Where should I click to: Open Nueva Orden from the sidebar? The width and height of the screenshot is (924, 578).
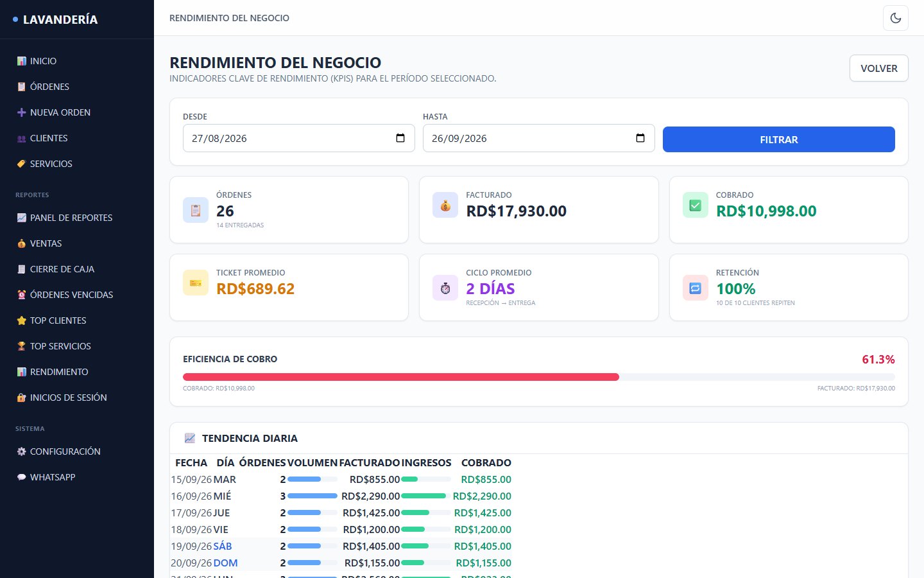[x=77, y=112]
